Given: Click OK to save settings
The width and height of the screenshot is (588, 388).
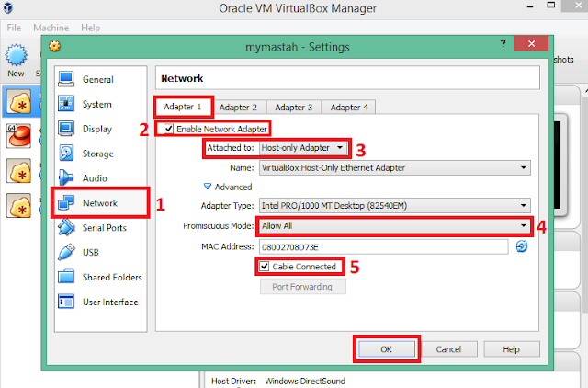Looking at the screenshot, I should (386, 349).
